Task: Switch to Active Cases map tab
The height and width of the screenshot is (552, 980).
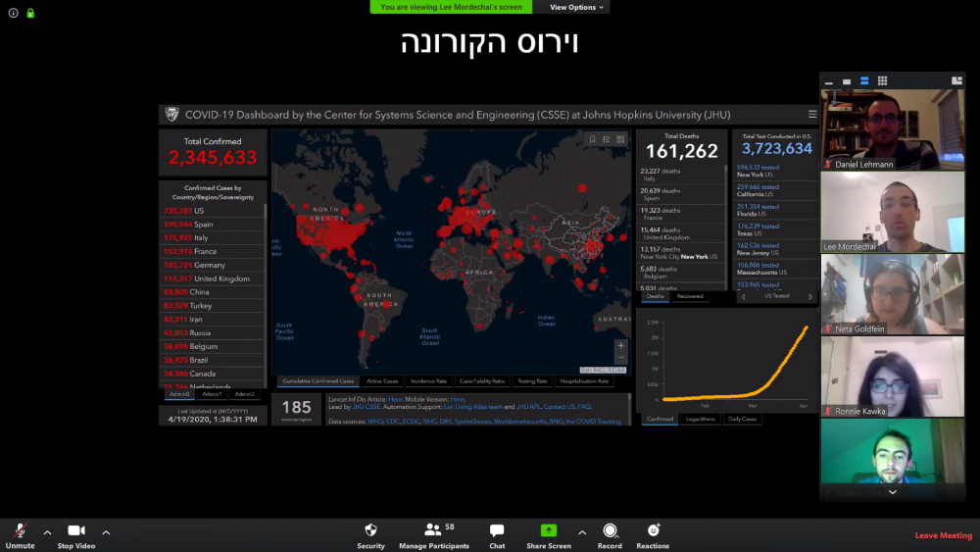Action: pos(382,381)
